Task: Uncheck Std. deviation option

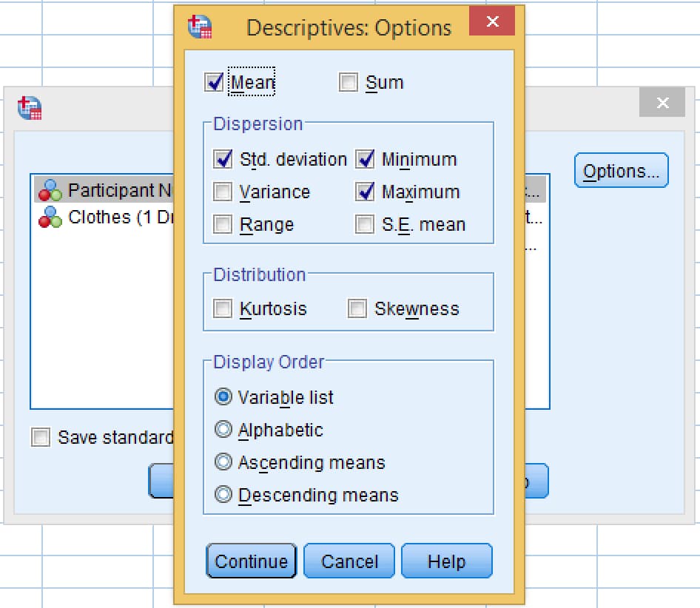Action: pos(222,159)
